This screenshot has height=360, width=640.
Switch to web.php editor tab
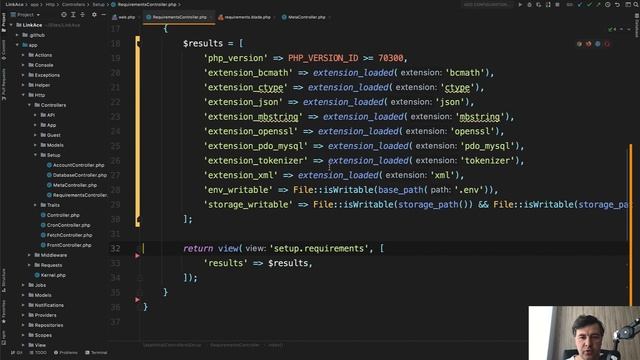(124, 17)
